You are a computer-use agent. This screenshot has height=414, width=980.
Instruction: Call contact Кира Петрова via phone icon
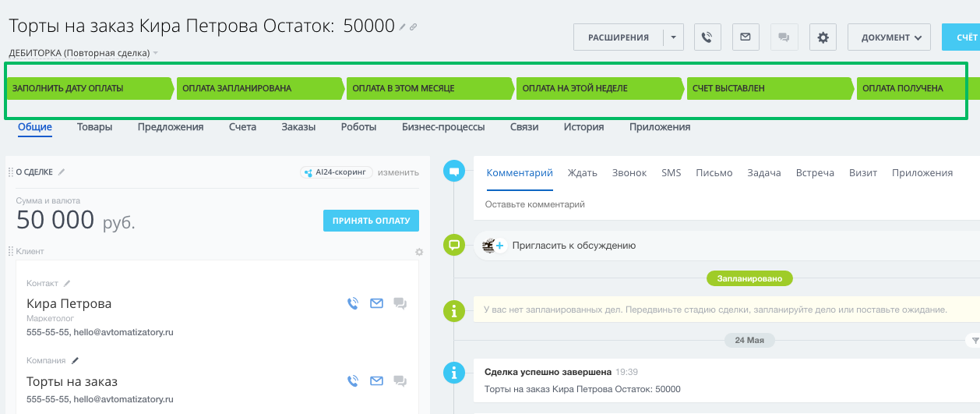tap(353, 303)
